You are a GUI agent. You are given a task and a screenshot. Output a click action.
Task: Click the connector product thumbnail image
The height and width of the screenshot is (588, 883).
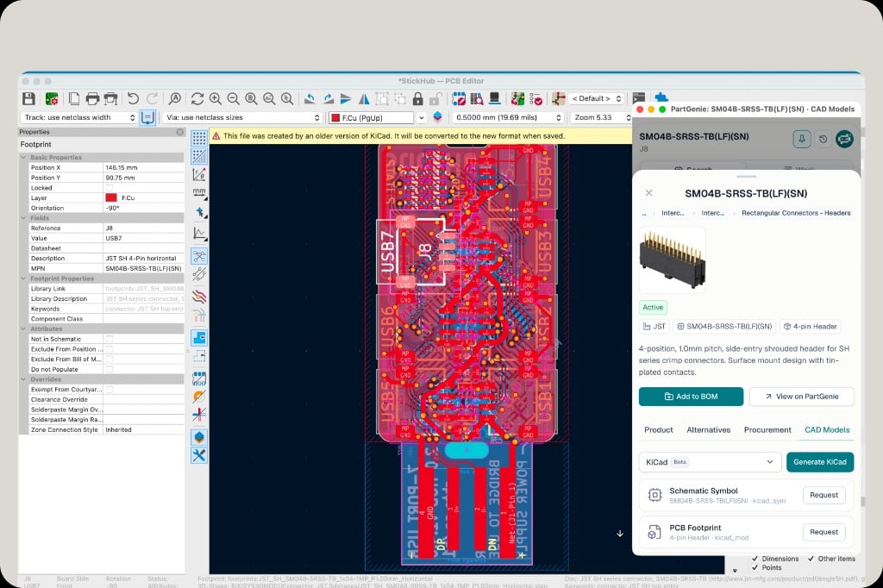(x=673, y=260)
